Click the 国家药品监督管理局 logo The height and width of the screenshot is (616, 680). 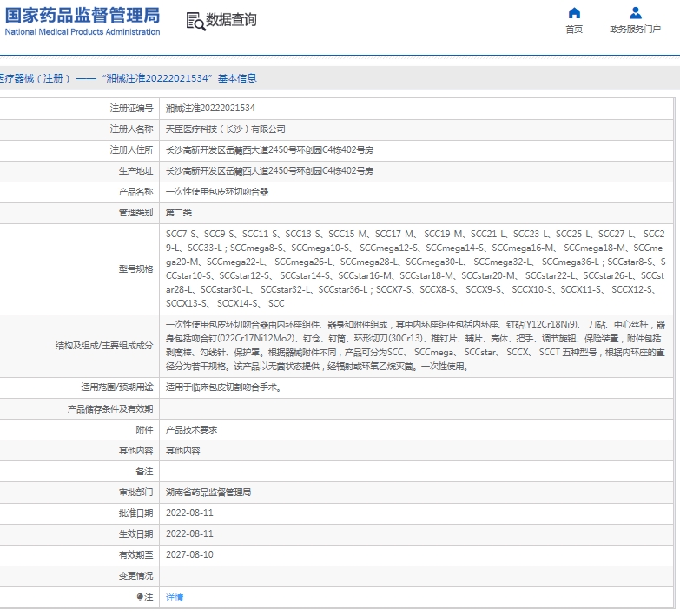(x=83, y=16)
